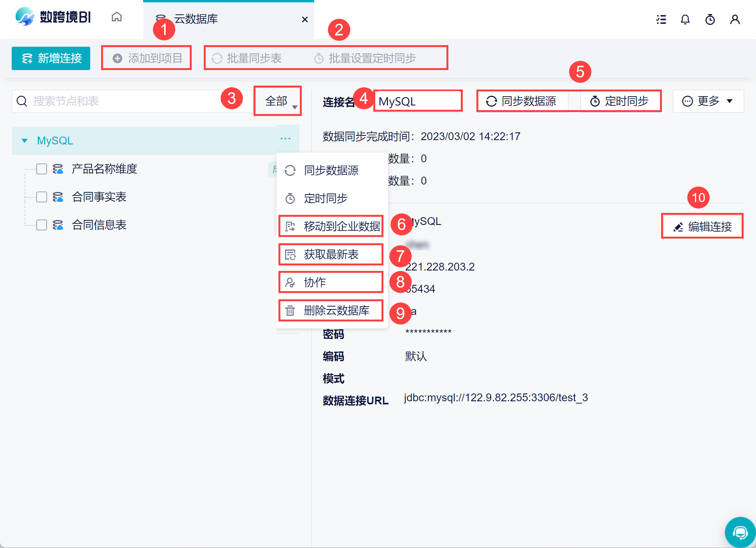Click the 新增连接 button
The height and width of the screenshot is (548, 756).
tap(51, 58)
